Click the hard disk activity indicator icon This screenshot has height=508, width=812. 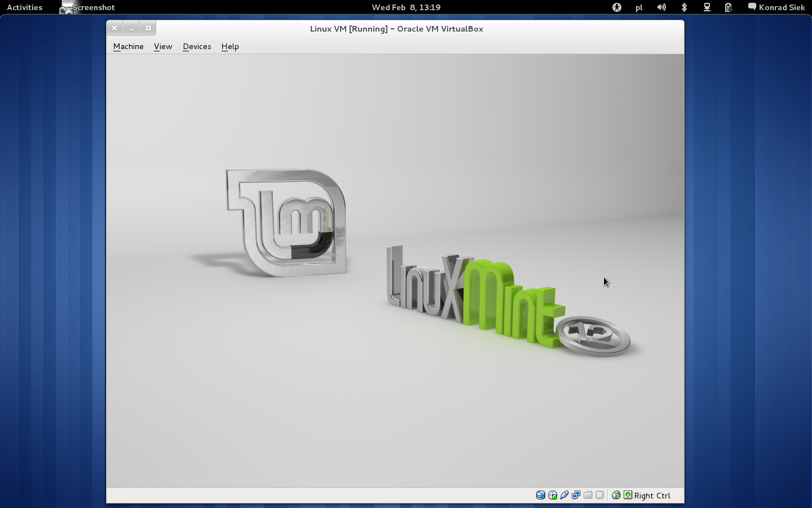(540, 495)
